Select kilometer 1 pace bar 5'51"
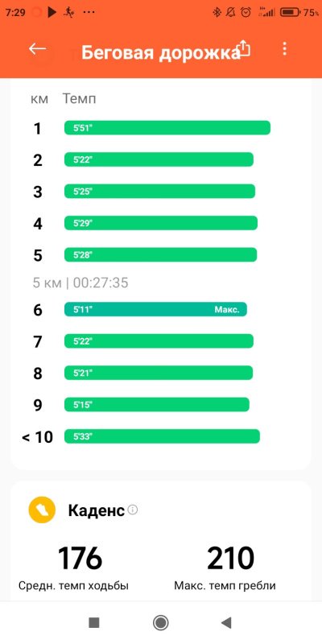 tap(167, 128)
